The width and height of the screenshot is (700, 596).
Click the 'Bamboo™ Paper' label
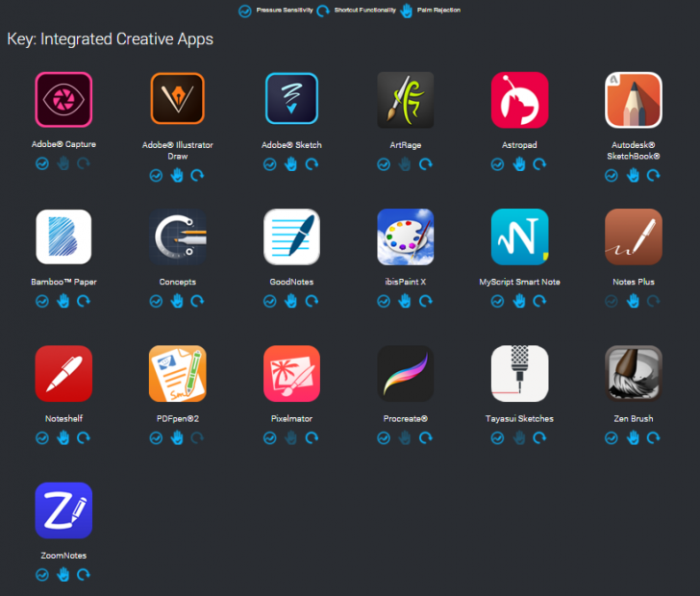click(63, 282)
